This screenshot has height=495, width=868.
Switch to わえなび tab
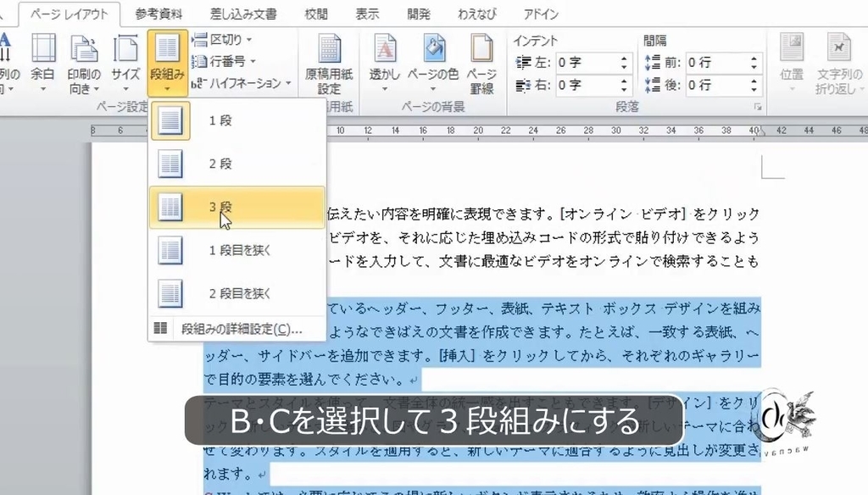point(476,14)
